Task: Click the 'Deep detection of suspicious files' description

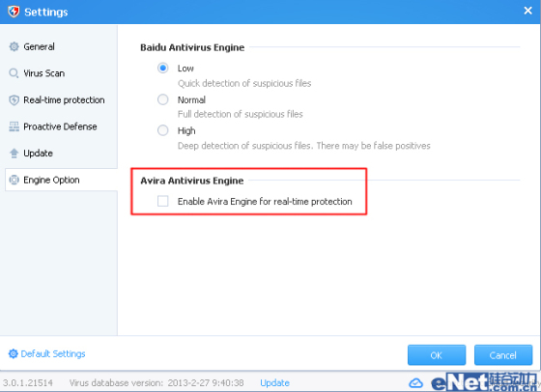Action: tap(304, 146)
